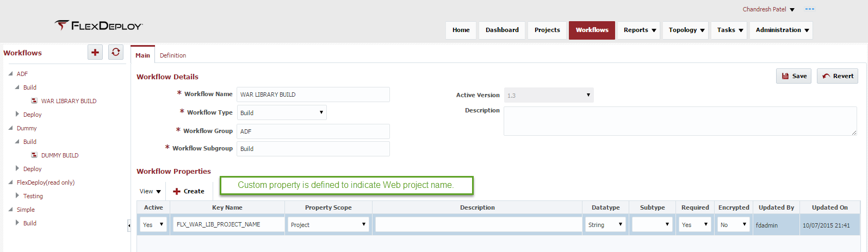Screen dimensions: 868x252
Task: Switch to the Definition tab
Action: (x=173, y=55)
